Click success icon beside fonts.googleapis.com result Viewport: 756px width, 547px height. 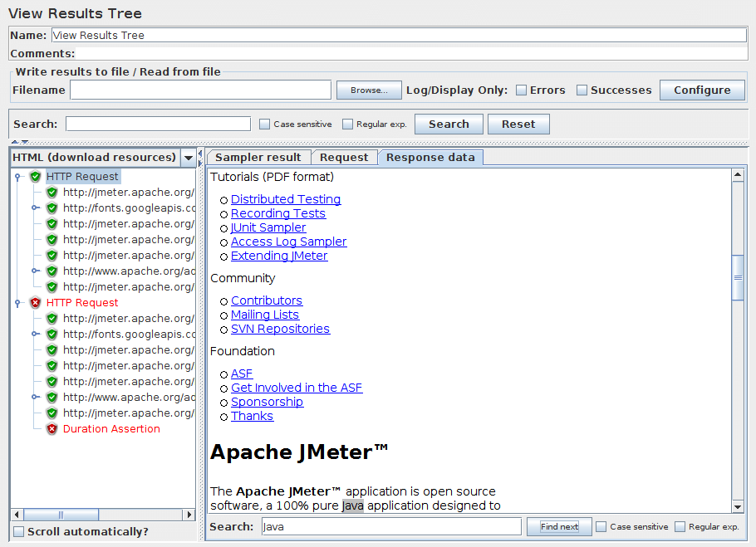[x=50, y=208]
